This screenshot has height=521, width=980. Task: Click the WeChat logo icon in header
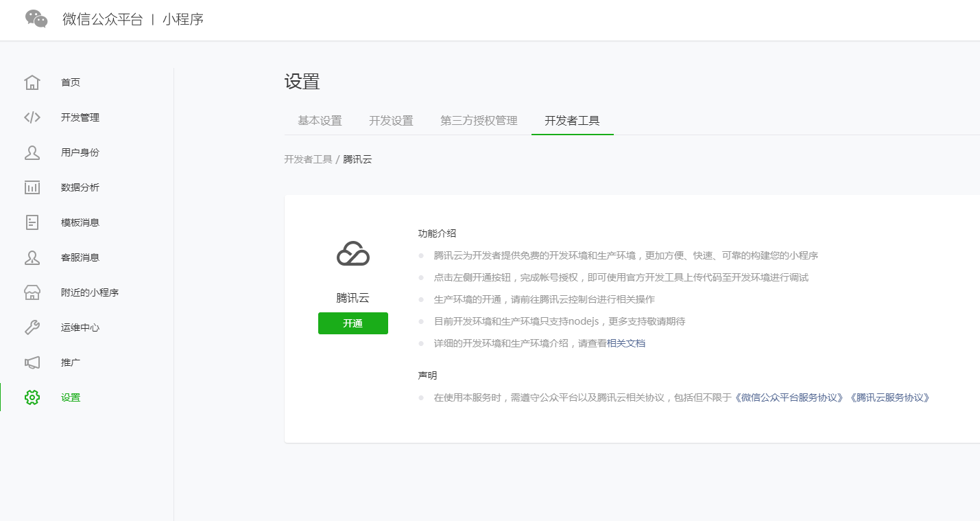[x=36, y=19]
